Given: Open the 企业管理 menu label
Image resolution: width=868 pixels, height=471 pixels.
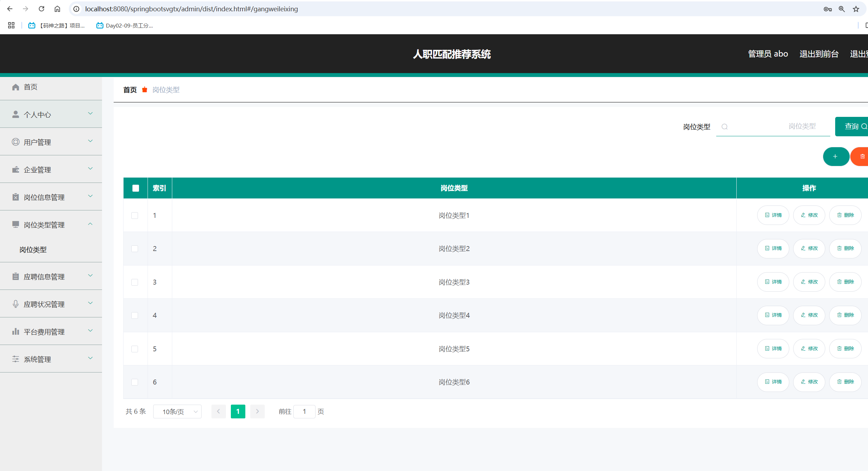Looking at the screenshot, I should 37,170.
